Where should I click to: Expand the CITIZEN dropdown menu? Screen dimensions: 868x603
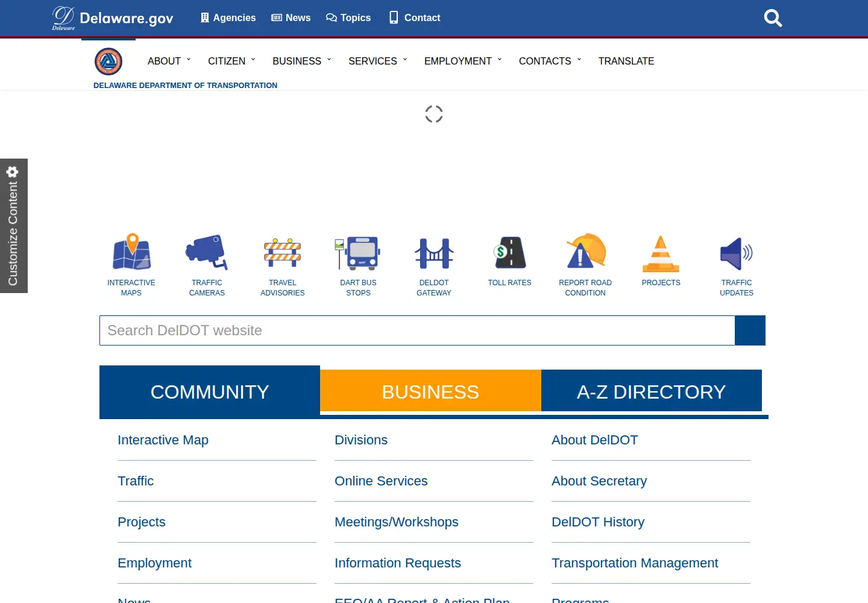(232, 61)
